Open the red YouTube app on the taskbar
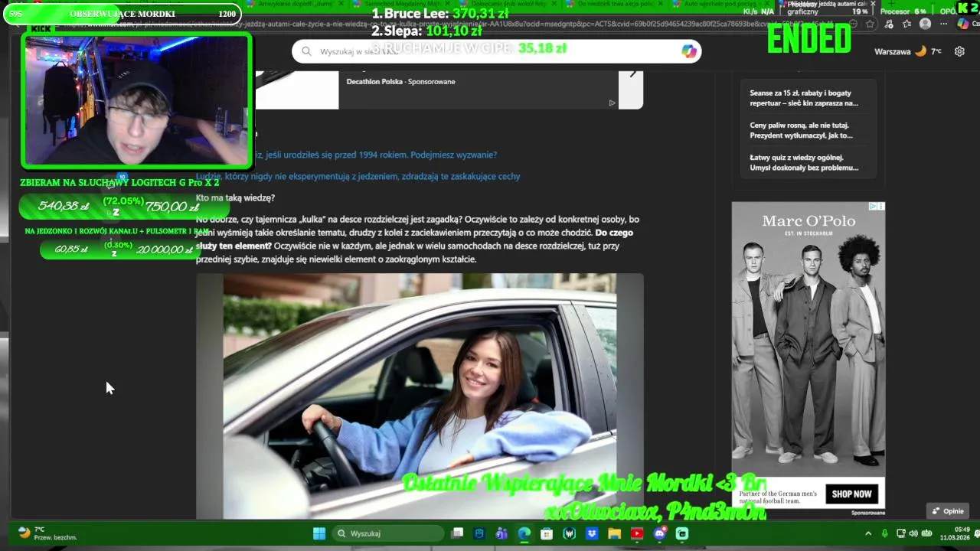The height and width of the screenshot is (551, 980). coord(637,533)
